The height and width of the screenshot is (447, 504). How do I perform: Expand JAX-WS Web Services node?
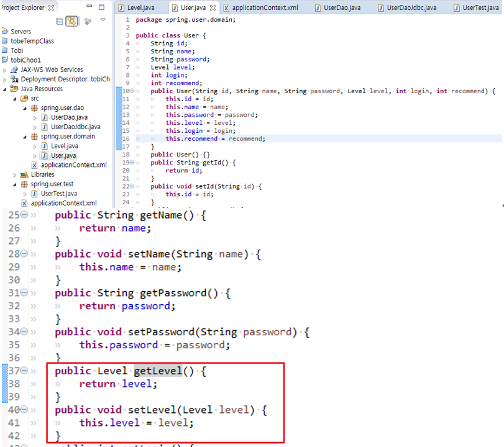(x=5, y=70)
